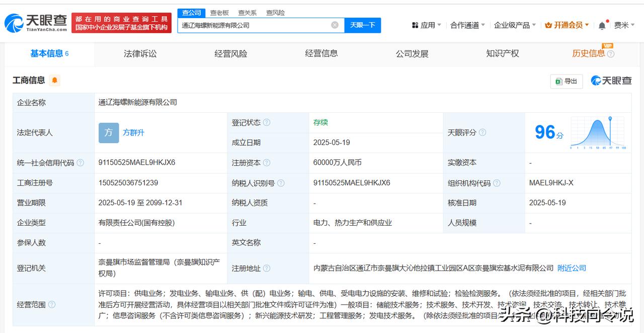
Task: Open the TianYanCha logo homepage
Action: [36, 23]
